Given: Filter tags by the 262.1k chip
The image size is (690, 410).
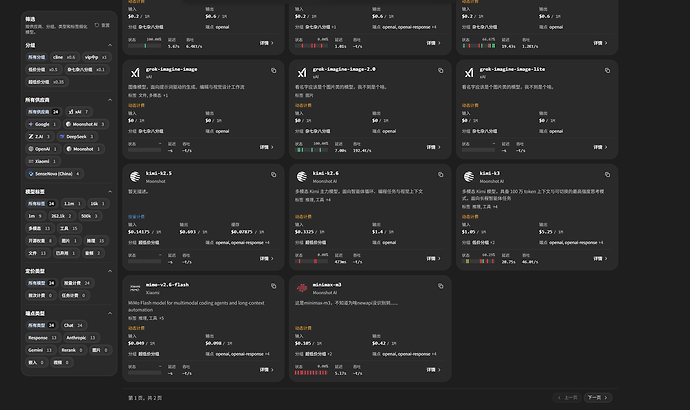Looking at the screenshot, I should click(x=61, y=216).
